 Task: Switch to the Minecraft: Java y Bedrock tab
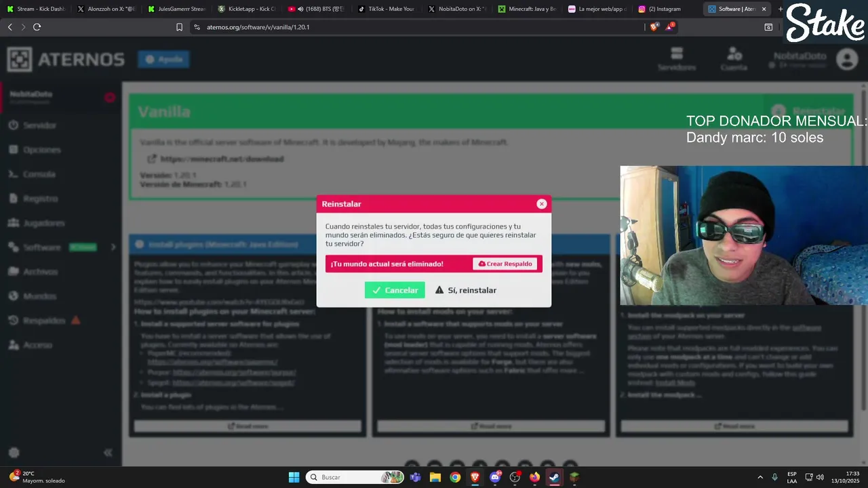tap(528, 9)
